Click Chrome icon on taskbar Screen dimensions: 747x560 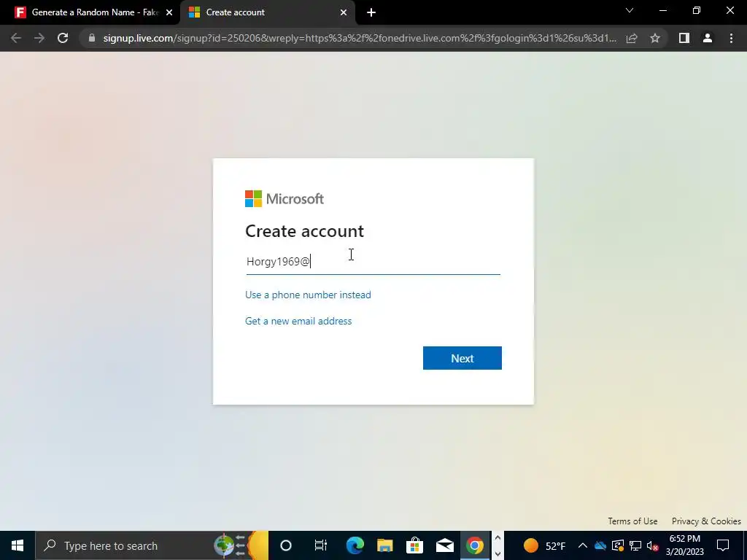[474, 545]
